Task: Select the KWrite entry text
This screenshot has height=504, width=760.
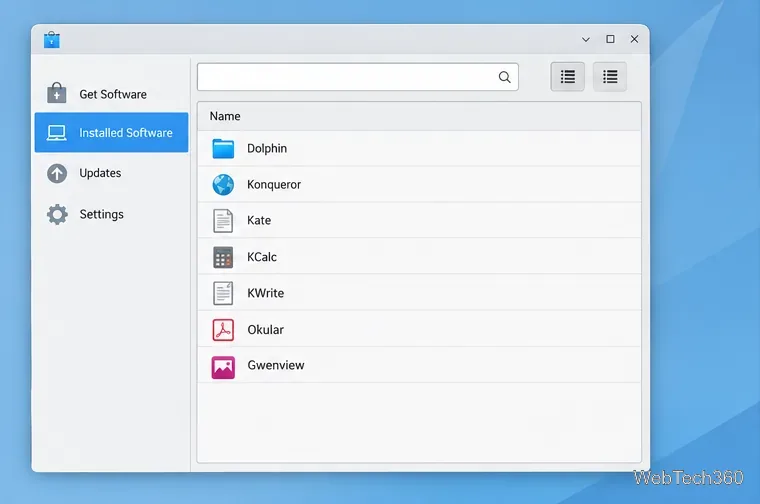Action: click(x=266, y=293)
